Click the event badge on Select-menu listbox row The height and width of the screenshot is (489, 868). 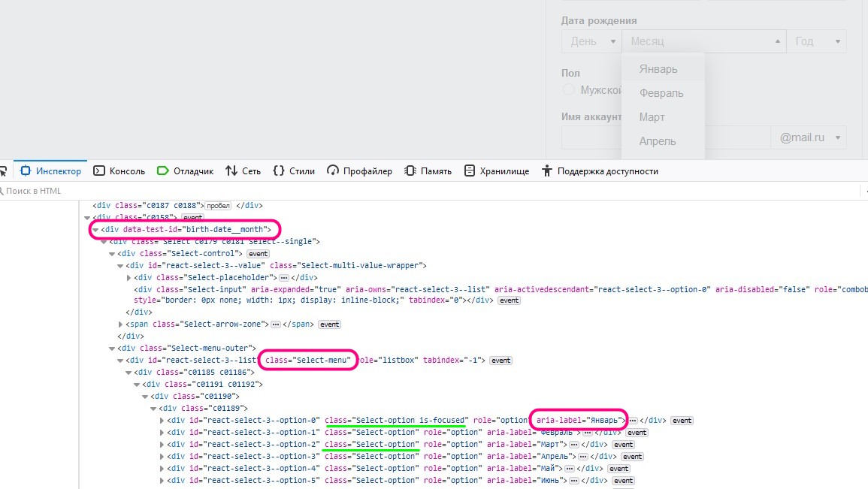tap(501, 361)
